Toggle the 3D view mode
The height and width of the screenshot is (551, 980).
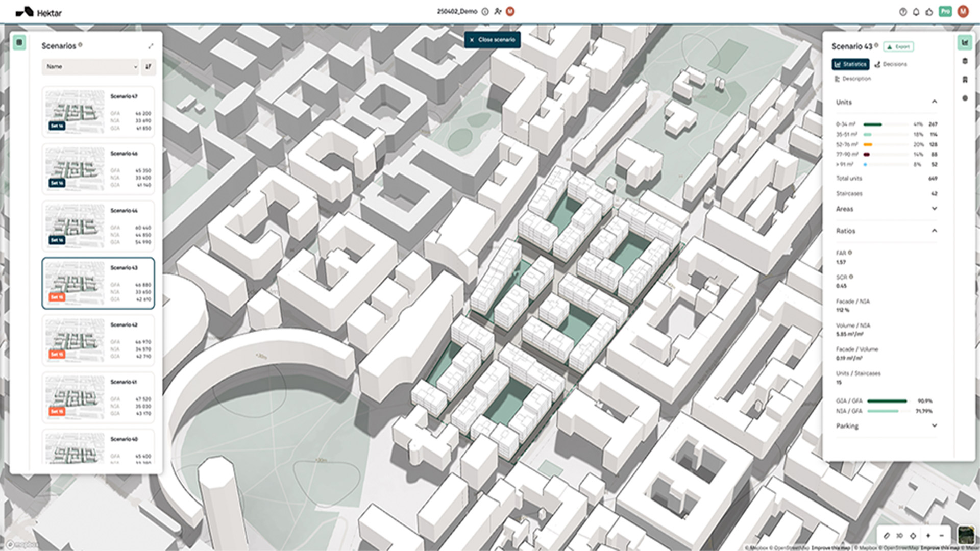click(899, 536)
